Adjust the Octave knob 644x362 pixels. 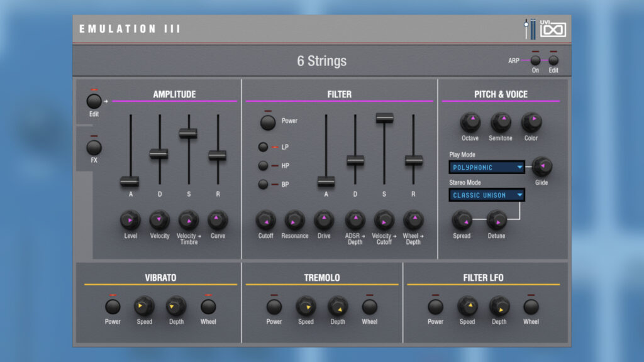(x=470, y=121)
